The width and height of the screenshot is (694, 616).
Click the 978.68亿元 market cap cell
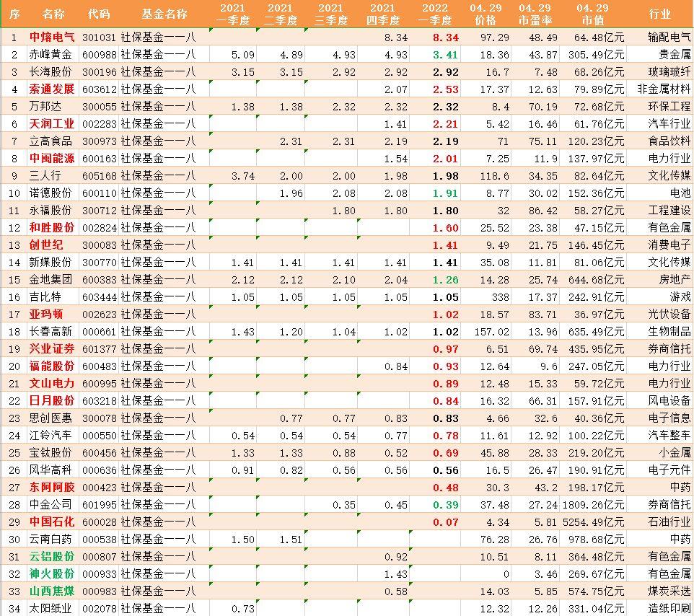pos(596,540)
